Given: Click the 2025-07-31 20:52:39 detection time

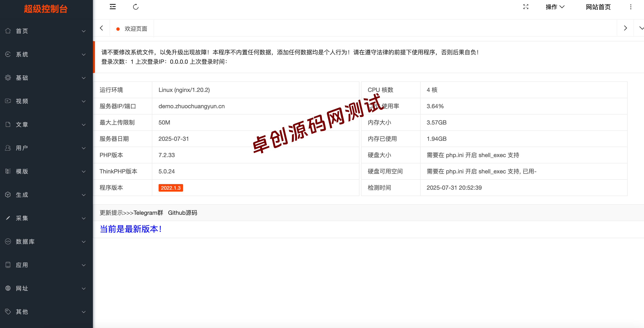Looking at the screenshot, I should (x=454, y=187).
